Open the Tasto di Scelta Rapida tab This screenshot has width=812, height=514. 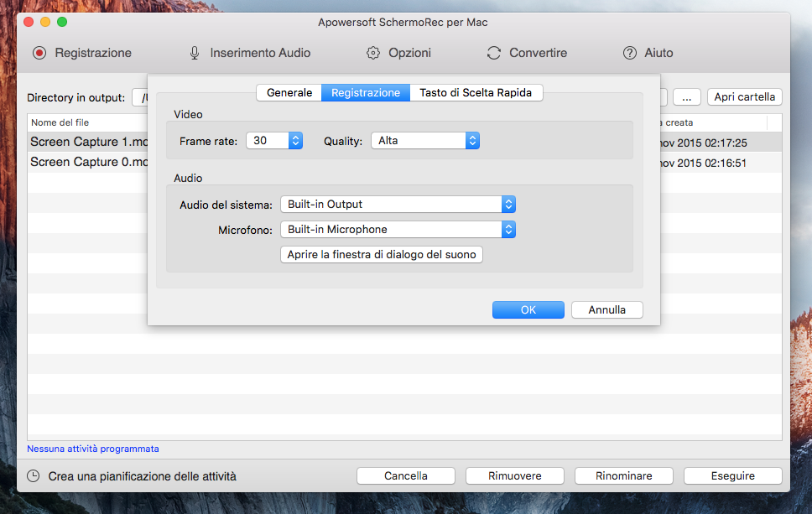(x=476, y=93)
